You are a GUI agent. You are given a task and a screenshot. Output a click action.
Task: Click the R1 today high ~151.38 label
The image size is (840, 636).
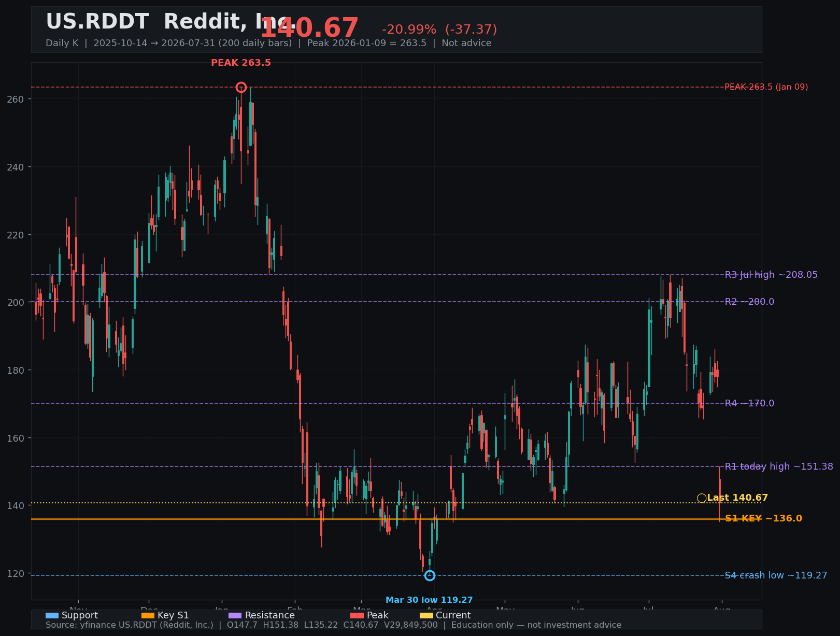click(779, 467)
